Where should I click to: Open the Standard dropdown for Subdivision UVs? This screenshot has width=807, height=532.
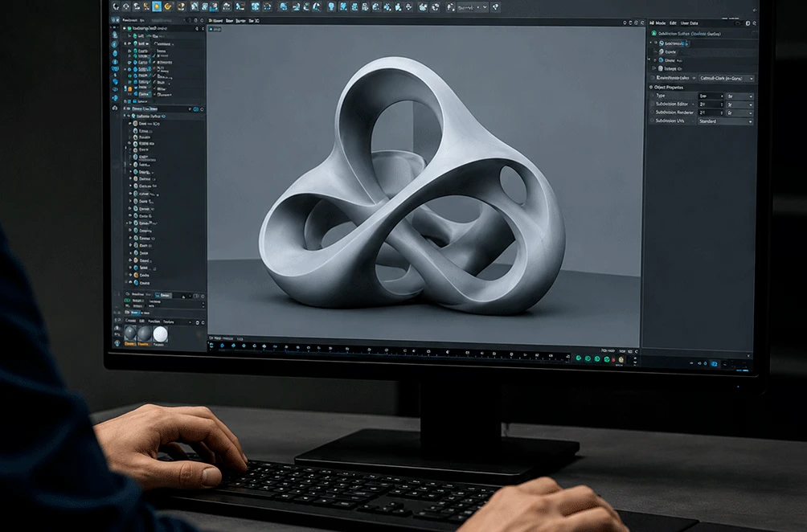[x=725, y=121]
